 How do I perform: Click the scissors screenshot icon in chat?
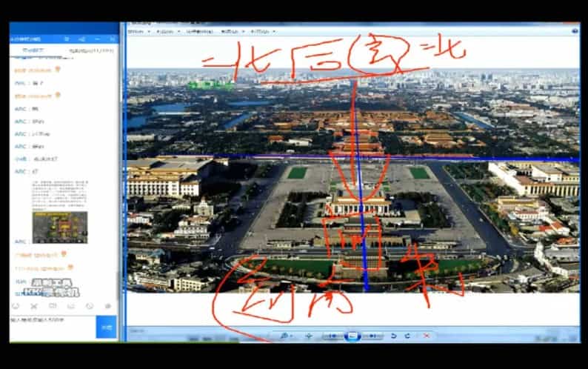(x=34, y=306)
